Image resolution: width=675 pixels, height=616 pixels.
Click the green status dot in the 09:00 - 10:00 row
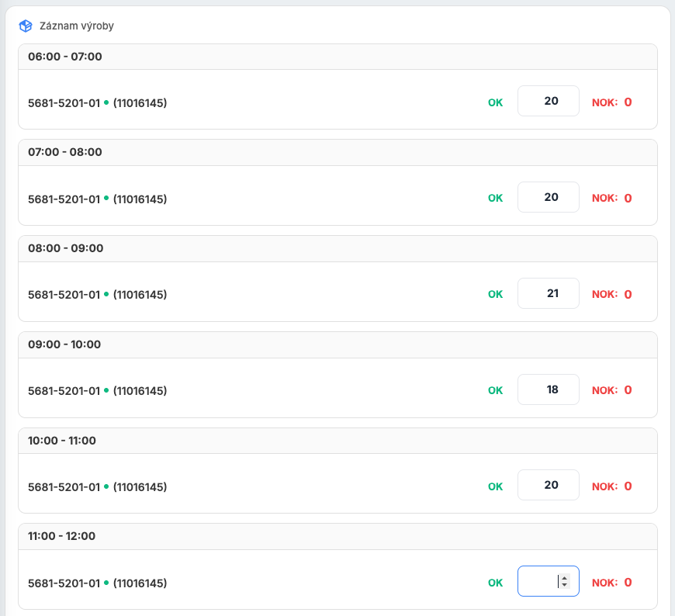tap(106, 390)
